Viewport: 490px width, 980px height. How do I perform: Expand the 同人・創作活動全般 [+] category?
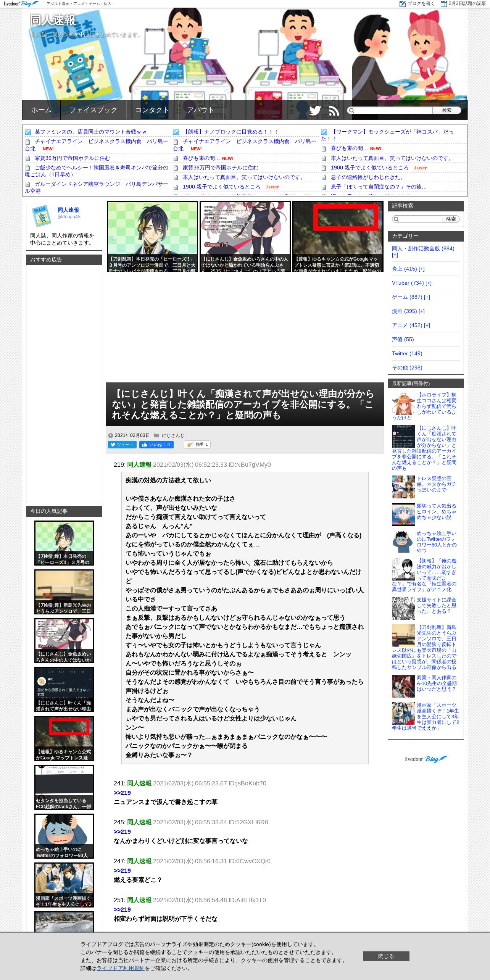coord(395,255)
